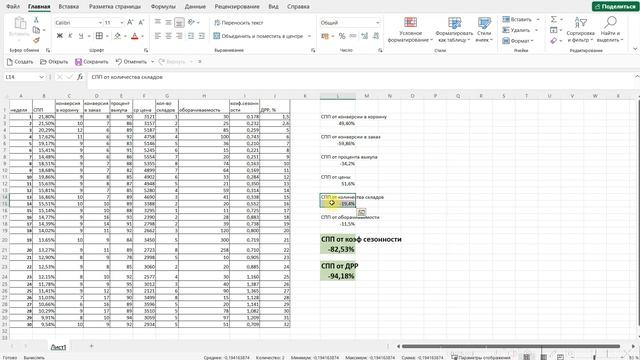Select the Format Painter brush icon

pos(36,40)
